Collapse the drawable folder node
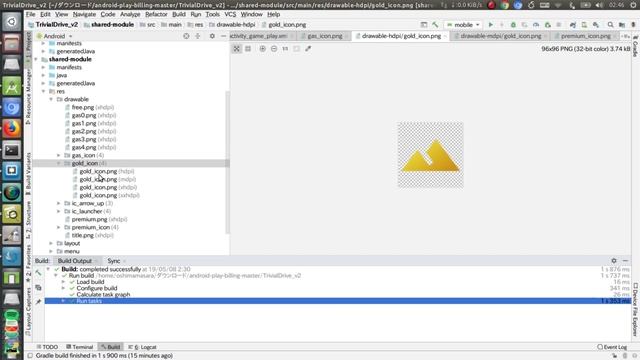Viewport: 640px width, 360px height. (x=51, y=99)
